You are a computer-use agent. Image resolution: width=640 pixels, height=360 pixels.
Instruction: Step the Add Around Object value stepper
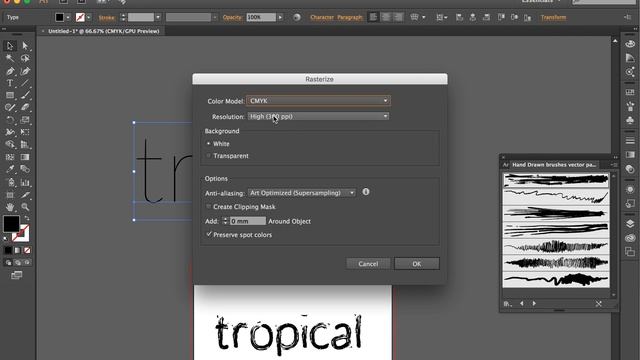pos(225,221)
